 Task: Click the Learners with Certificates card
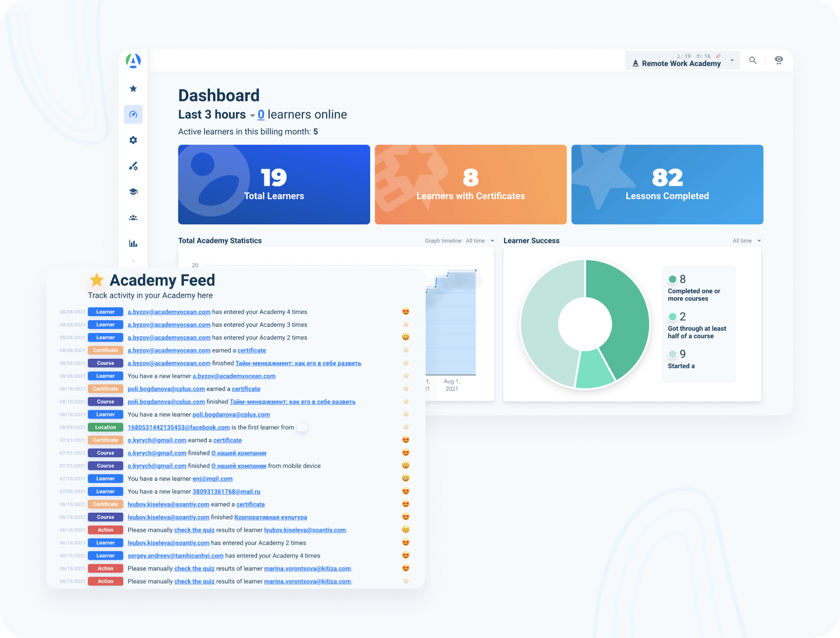pos(470,185)
